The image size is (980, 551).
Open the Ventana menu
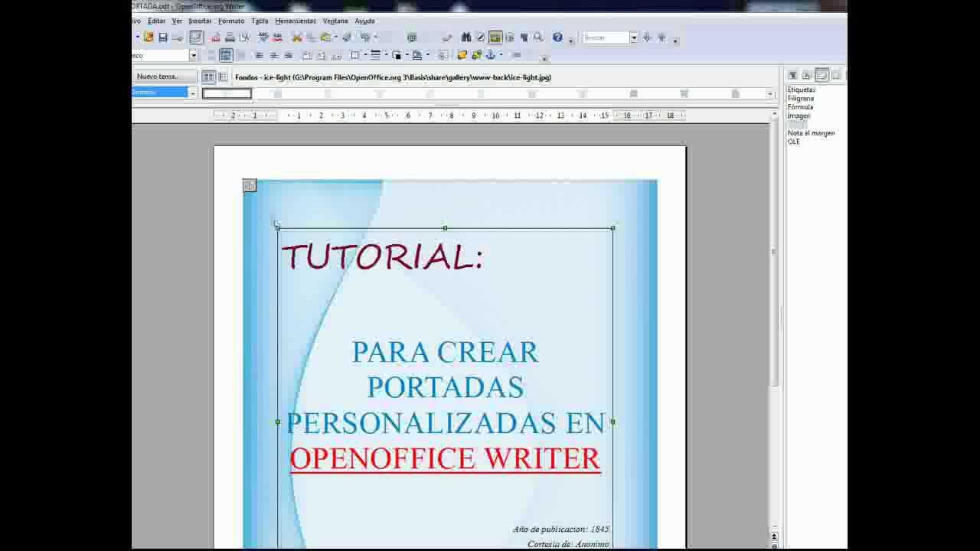(335, 21)
